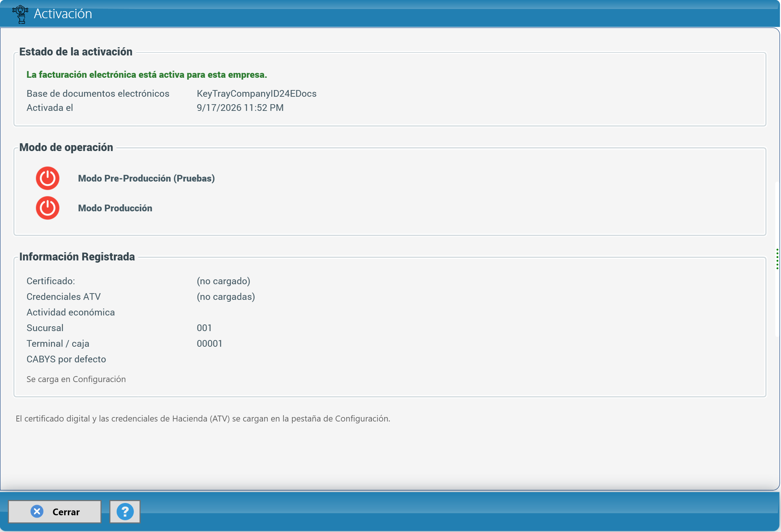This screenshot has height=532, width=781.
Task: Click the green active billing status message
Action: click(x=147, y=75)
